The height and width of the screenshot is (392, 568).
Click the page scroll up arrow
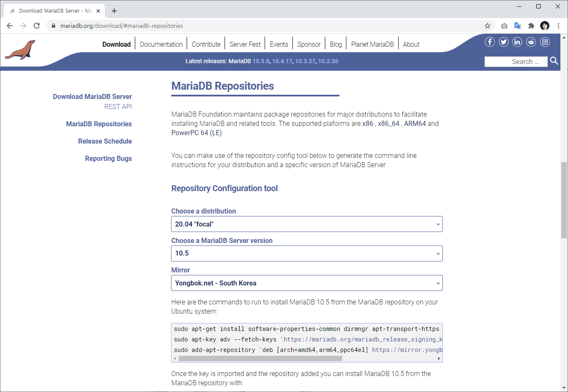pos(564,37)
